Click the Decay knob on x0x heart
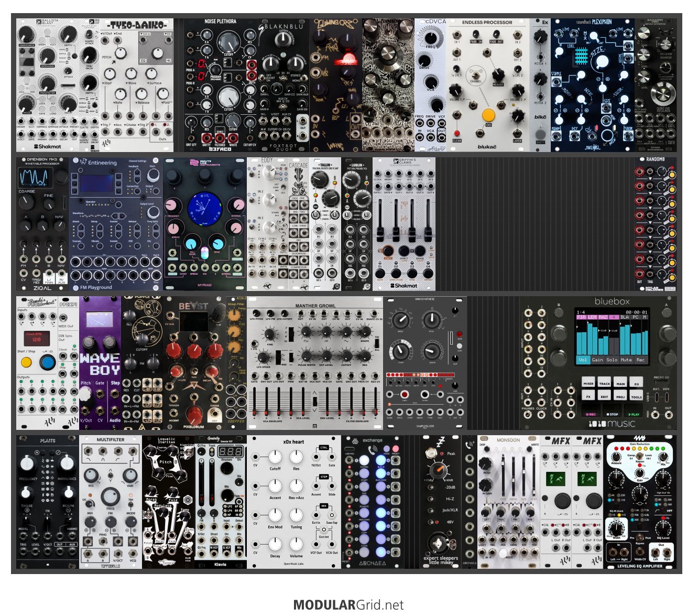698x616 pixels. [x=275, y=544]
